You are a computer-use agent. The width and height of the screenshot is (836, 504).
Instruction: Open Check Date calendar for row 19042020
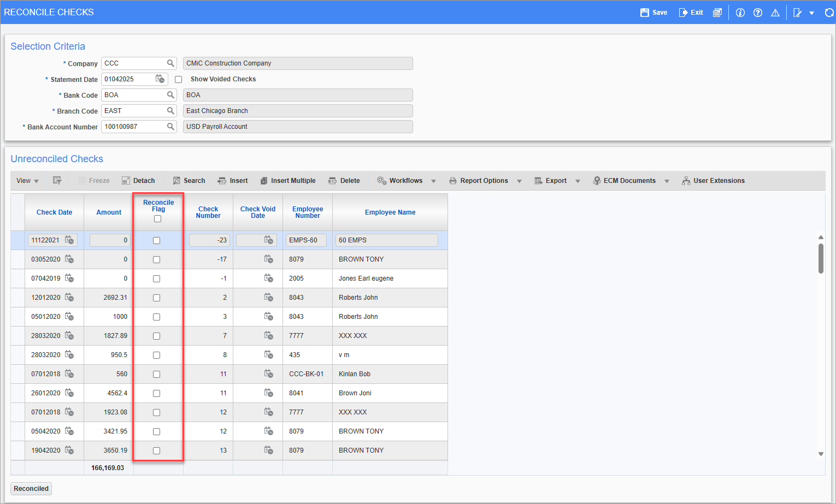69,450
